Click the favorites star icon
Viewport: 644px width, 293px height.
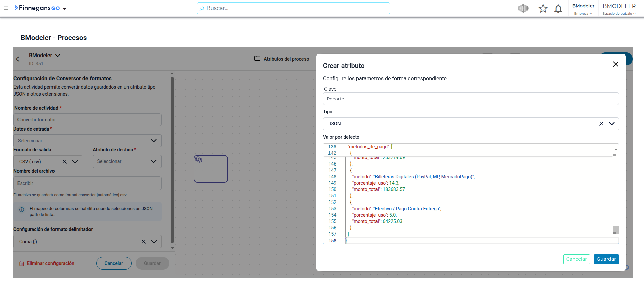click(543, 8)
